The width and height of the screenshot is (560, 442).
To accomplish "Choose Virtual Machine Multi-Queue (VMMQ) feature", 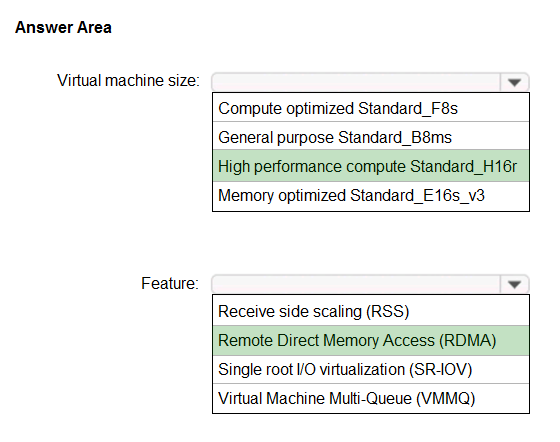I will 371,398.
